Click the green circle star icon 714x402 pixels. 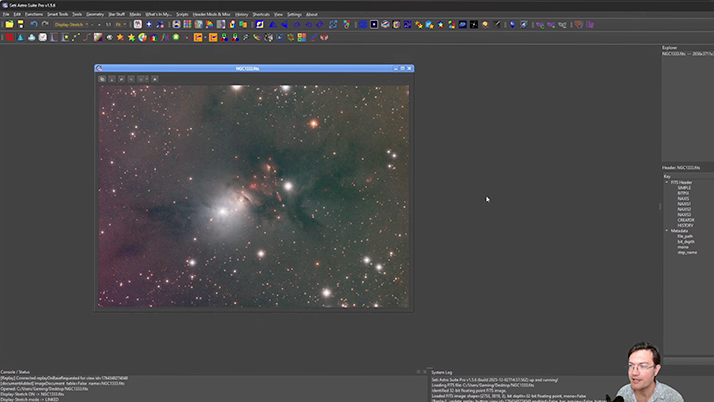(176, 37)
